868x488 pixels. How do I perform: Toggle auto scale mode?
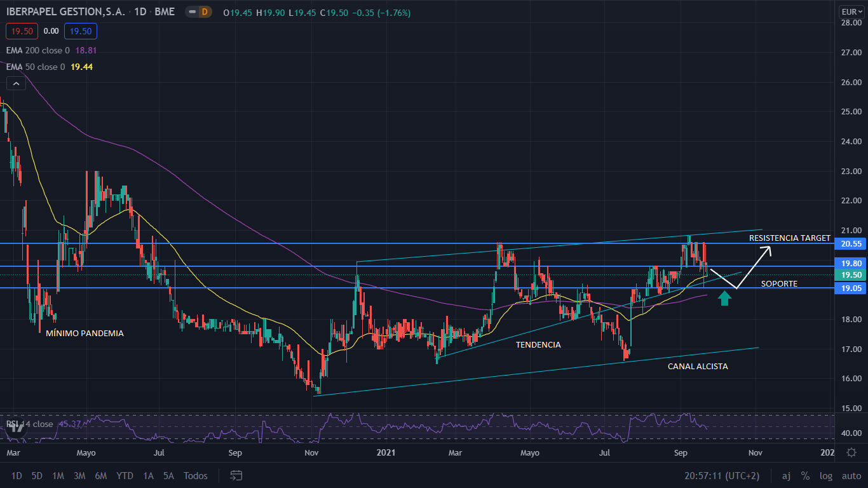(851, 475)
